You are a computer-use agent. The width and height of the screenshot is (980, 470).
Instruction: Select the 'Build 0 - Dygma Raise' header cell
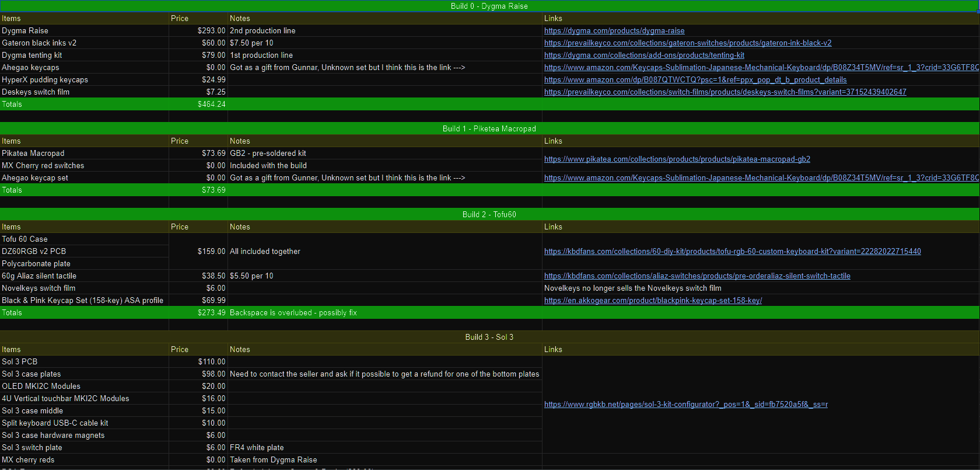(x=489, y=6)
